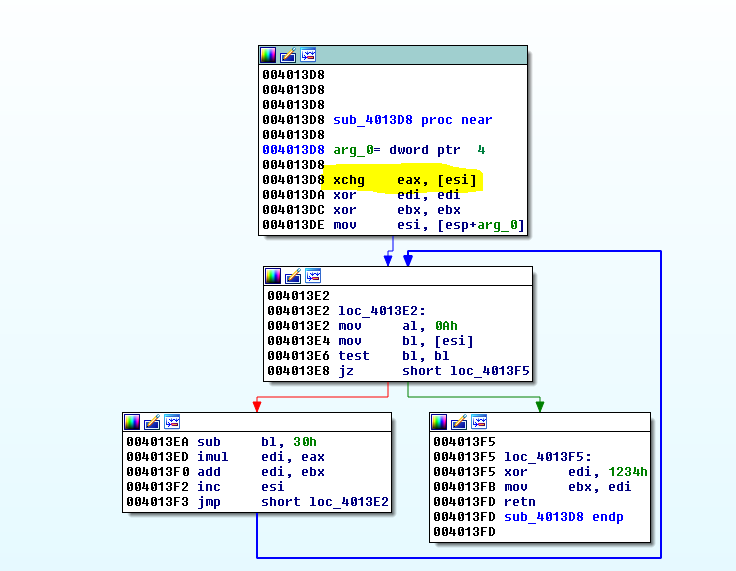Click the loc_4013F5 operand in the jz instruction
The width and height of the screenshot is (736, 571).
pyautogui.click(x=489, y=371)
